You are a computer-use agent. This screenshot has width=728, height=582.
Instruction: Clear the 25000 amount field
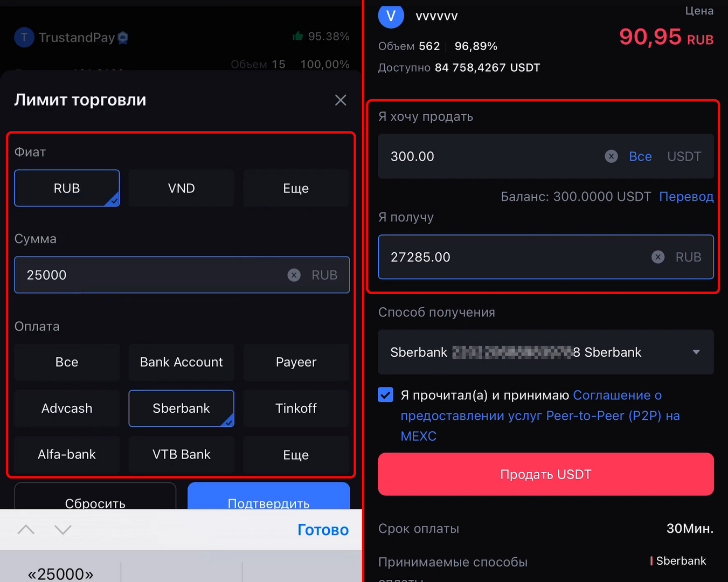pos(294,275)
